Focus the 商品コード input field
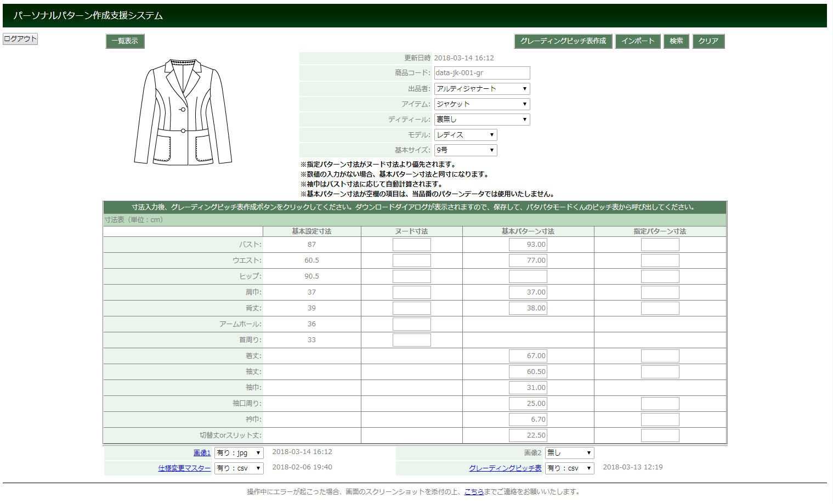The height and width of the screenshot is (504, 833). (482, 73)
